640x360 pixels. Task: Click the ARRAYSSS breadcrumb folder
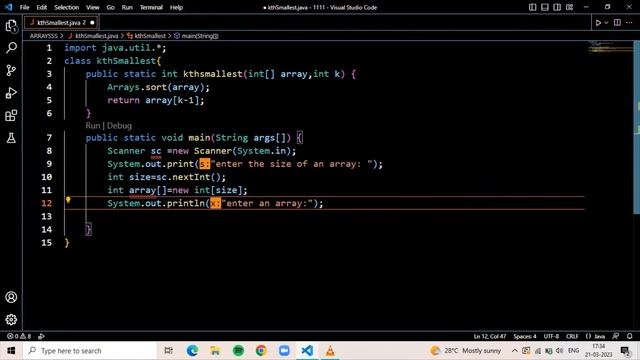44,36
